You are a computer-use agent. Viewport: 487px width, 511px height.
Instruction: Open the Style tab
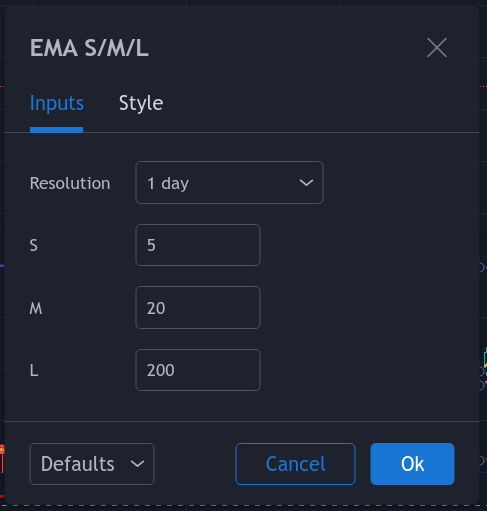[x=141, y=103]
